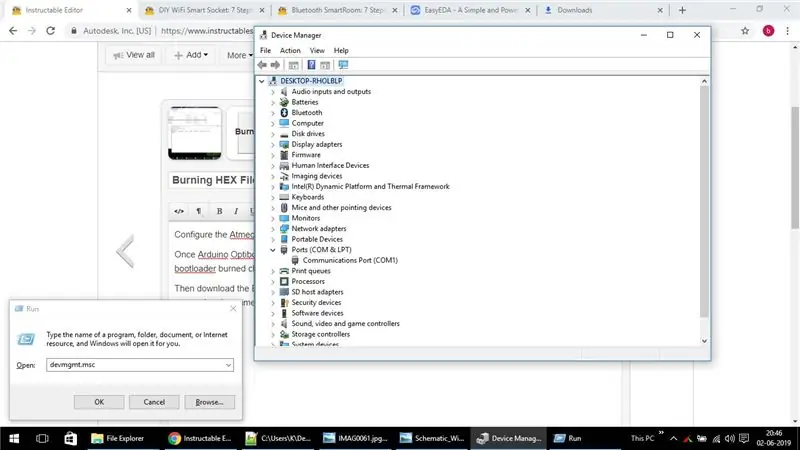The height and width of the screenshot is (450, 800).
Task: Open the View menu in Device Manager
Action: click(x=317, y=51)
